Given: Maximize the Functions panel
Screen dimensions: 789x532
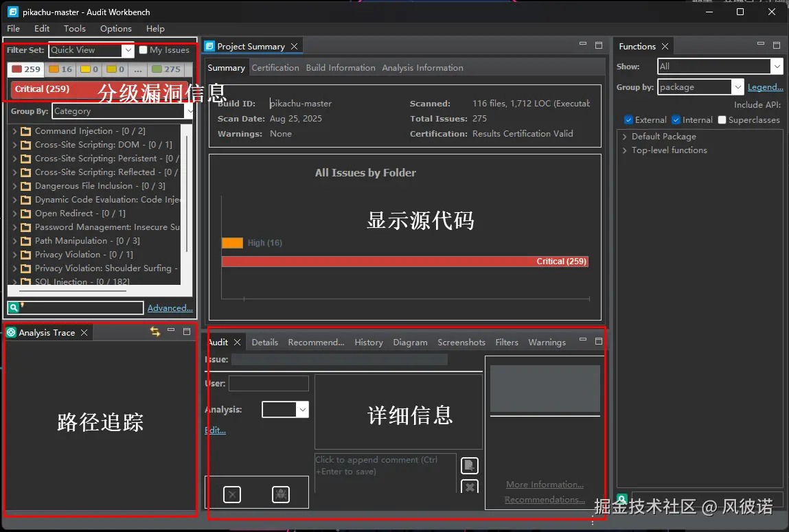Looking at the screenshot, I should [x=777, y=45].
